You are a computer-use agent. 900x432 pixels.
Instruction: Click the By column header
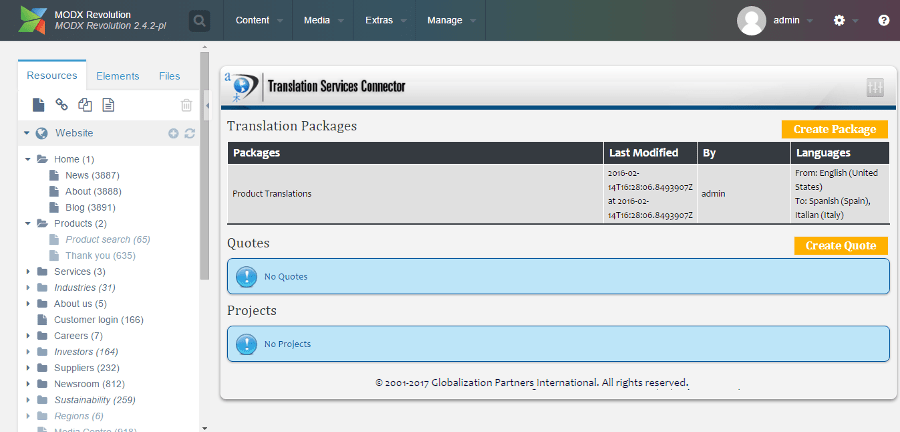coord(744,153)
